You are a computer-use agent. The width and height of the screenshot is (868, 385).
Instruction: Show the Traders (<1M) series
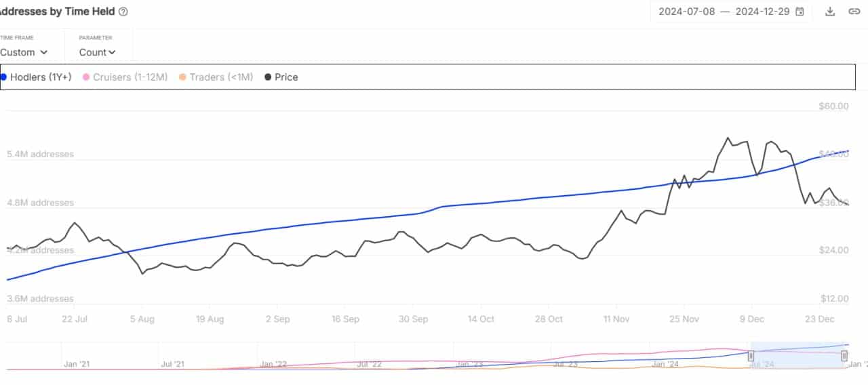[221, 77]
